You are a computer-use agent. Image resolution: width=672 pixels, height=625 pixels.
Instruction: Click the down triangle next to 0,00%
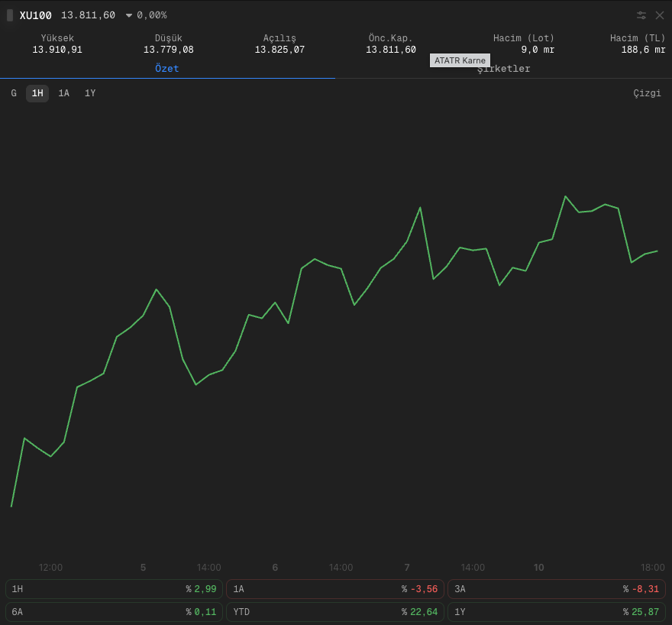pos(128,15)
